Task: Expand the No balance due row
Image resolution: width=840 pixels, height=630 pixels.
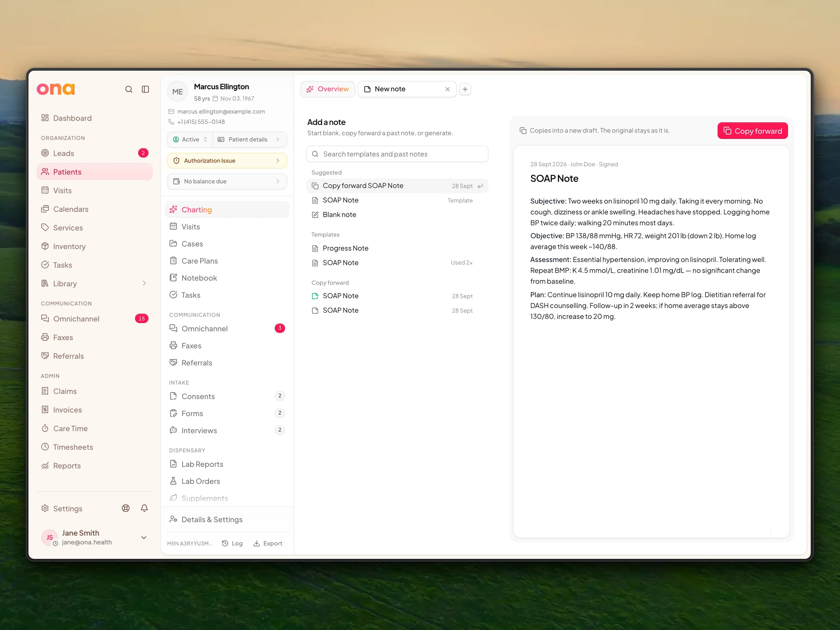Action: click(227, 181)
